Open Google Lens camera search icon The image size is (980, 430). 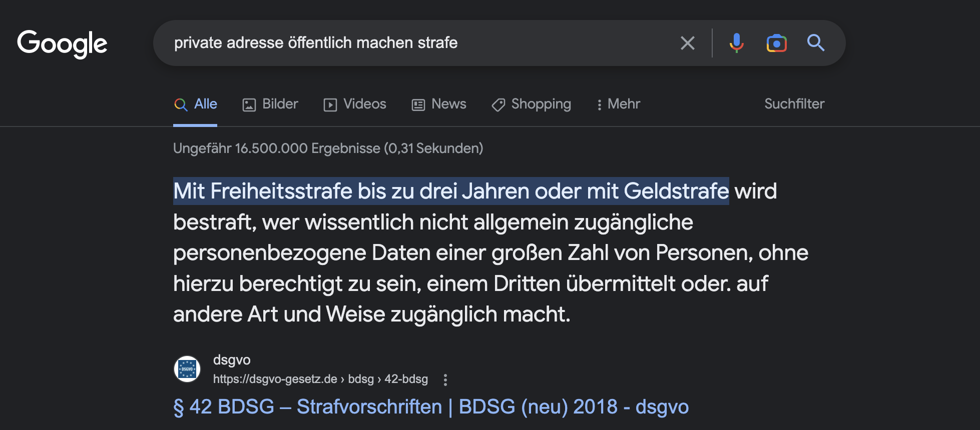click(776, 43)
